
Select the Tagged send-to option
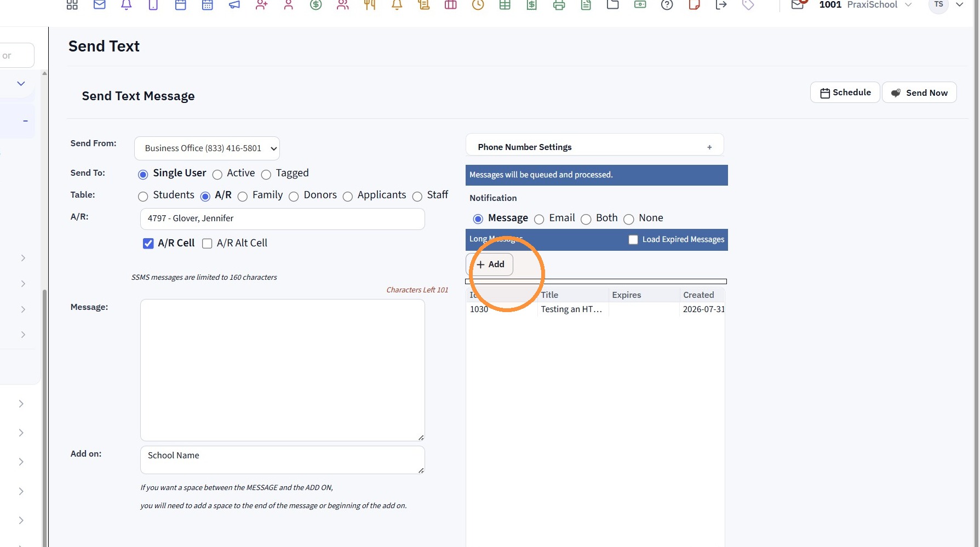266,175
